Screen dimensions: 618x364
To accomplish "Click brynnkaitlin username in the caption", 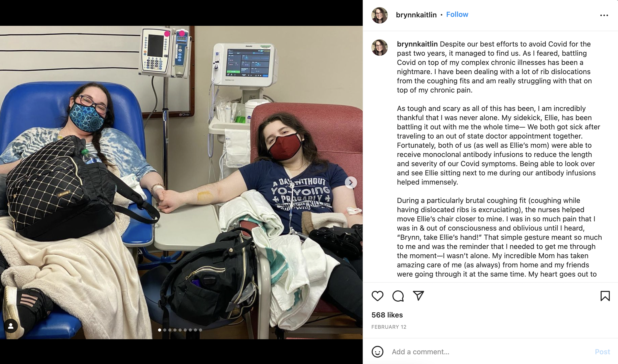I will (x=417, y=44).
